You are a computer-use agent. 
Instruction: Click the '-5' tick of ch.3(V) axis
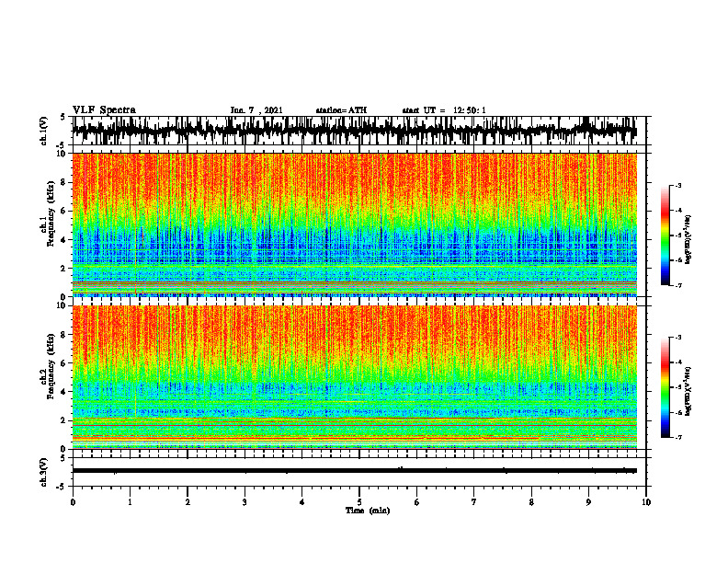[63, 487]
